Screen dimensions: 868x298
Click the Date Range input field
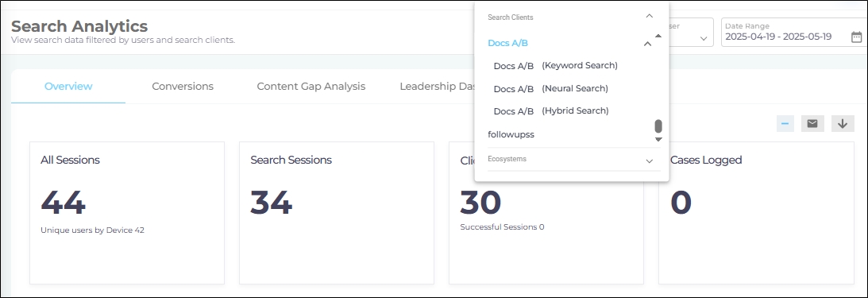[794, 32]
